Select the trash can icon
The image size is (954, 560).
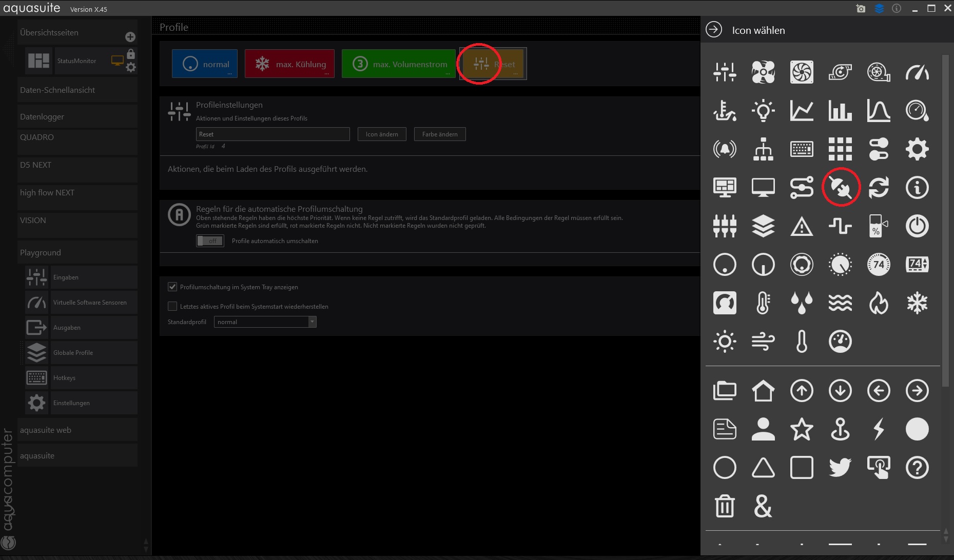[x=725, y=506]
